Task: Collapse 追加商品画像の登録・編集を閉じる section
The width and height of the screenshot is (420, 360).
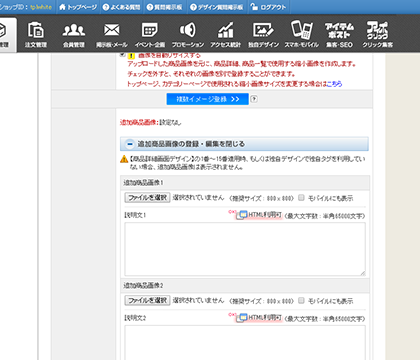Action: tap(244, 144)
